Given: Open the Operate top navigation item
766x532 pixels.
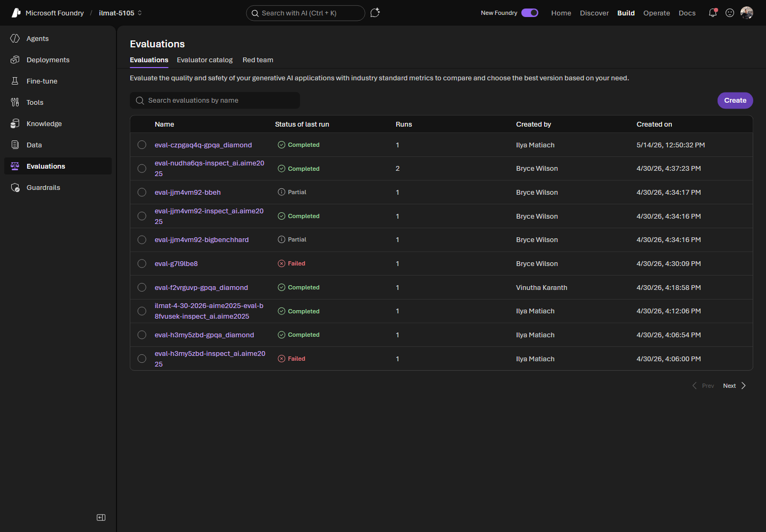Looking at the screenshot, I should pyautogui.click(x=656, y=13).
